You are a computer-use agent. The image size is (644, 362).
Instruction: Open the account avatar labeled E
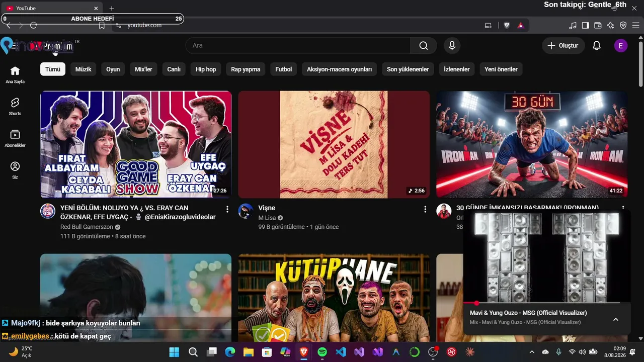point(620,46)
